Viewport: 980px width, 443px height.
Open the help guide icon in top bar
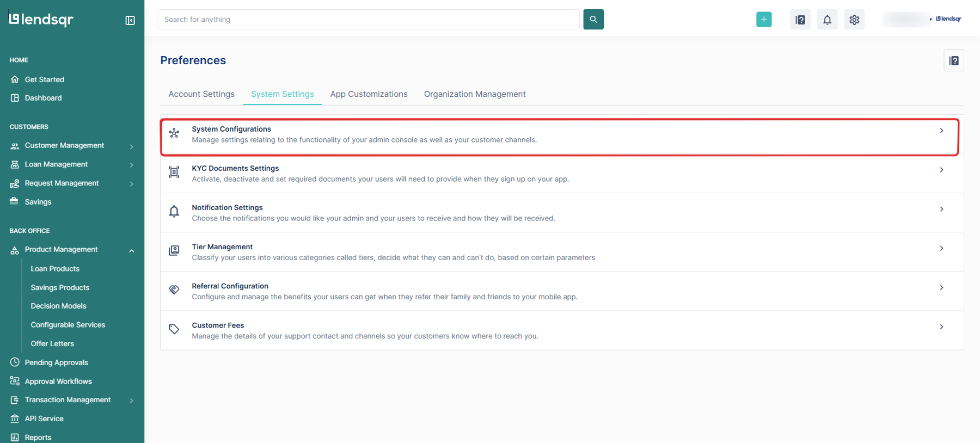click(x=800, y=20)
